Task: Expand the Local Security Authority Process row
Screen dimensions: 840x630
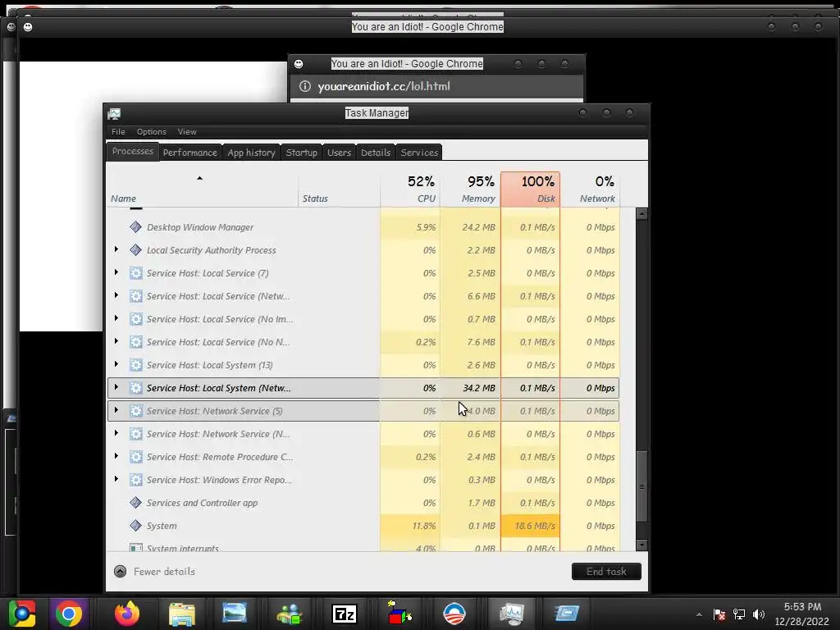Action: pos(116,249)
